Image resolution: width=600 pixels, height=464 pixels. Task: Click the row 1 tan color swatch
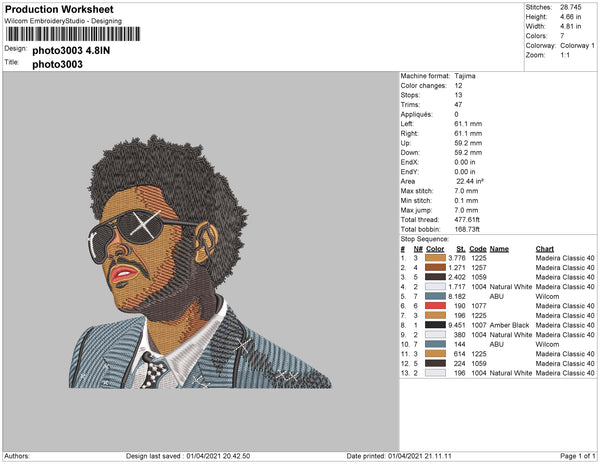click(435, 258)
